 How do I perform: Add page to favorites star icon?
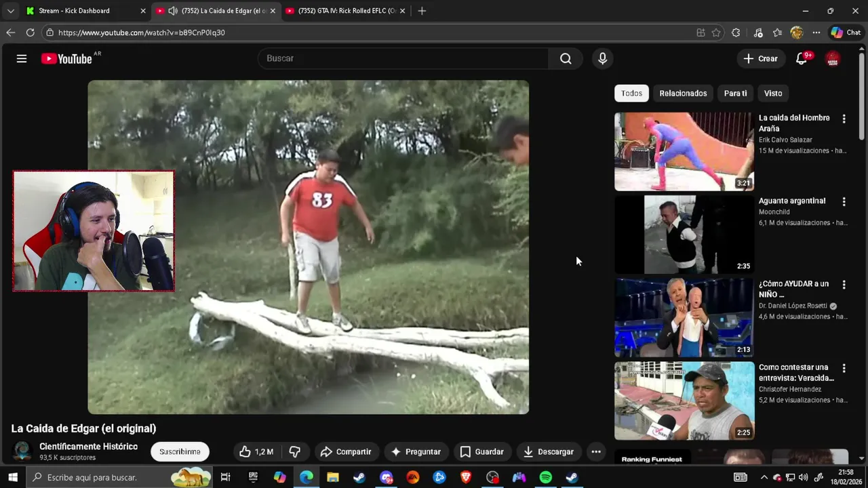click(716, 33)
